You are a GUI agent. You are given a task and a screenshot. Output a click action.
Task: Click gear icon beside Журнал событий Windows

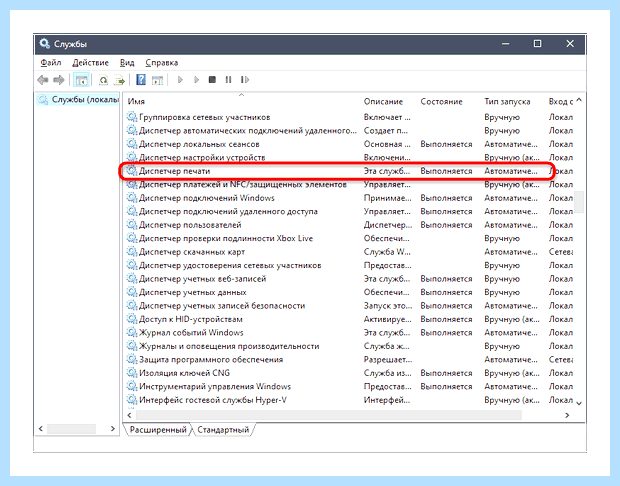131,332
